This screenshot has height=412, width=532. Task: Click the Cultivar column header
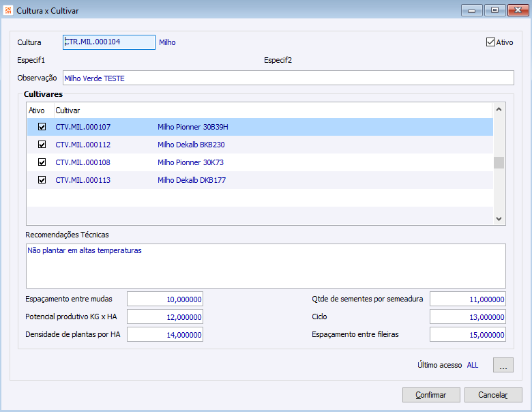[x=68, y=111]
